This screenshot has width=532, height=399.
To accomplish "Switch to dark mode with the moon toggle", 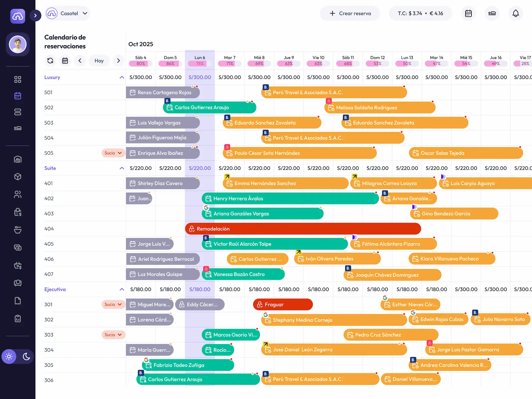I will pos(26,357).
